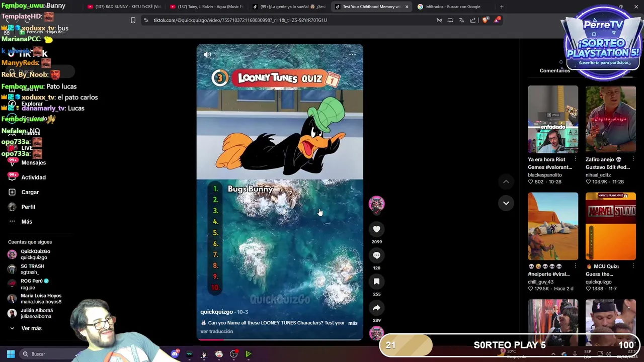Click 'Ver traducción' under the caption

[x=216, y=332]
